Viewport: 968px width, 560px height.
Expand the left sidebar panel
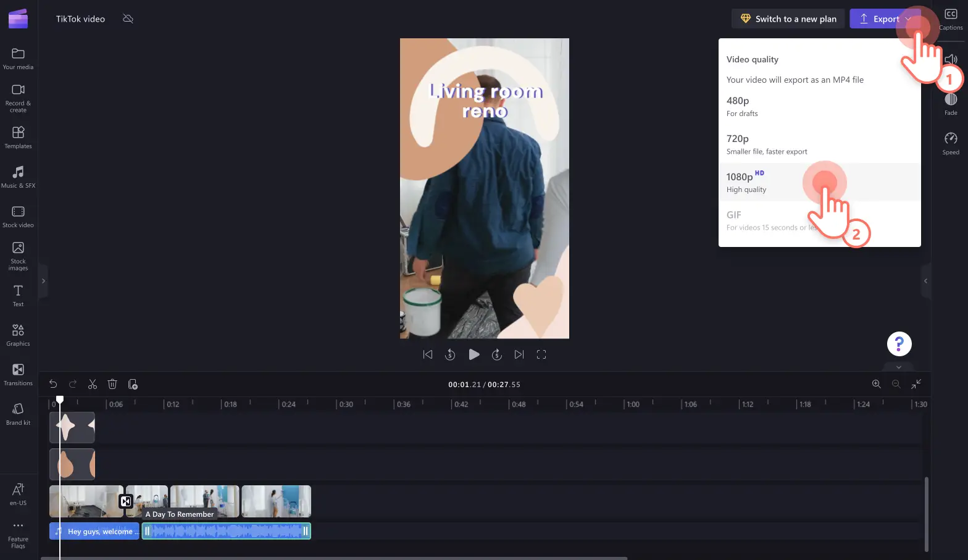coord(43,281)
